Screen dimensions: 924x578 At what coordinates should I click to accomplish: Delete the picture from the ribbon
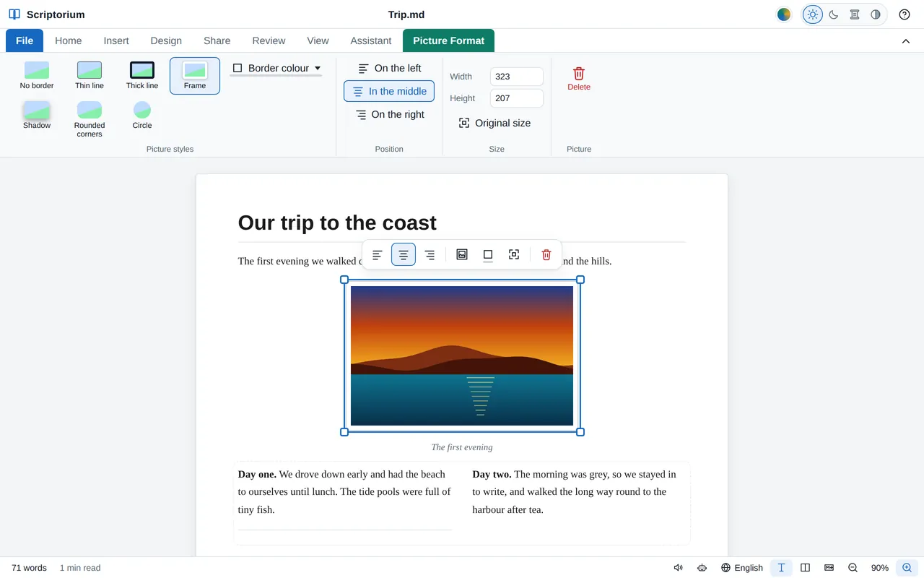(x=579, y=78)
